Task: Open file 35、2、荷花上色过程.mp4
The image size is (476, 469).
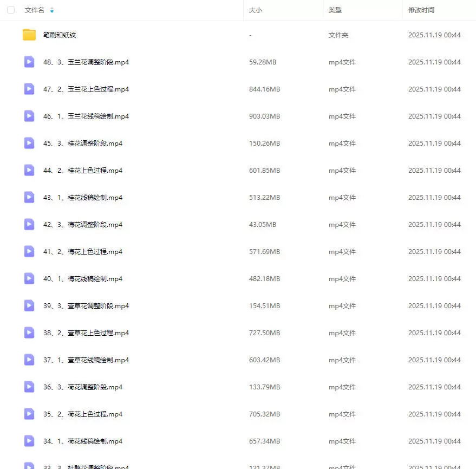Action: point(82,414)
